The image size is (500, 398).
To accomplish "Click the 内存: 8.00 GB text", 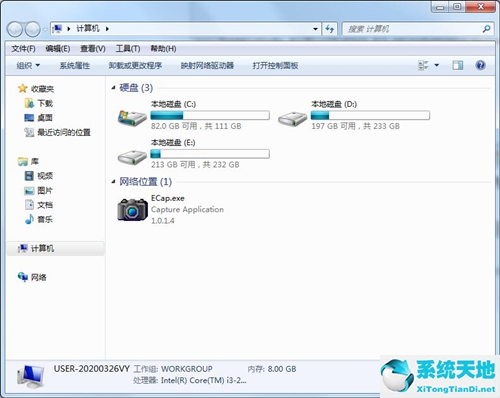I will [272, 369].
